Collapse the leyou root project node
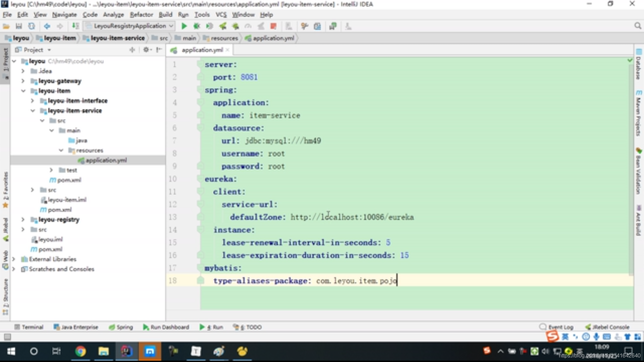 click(x=14, y=61)
